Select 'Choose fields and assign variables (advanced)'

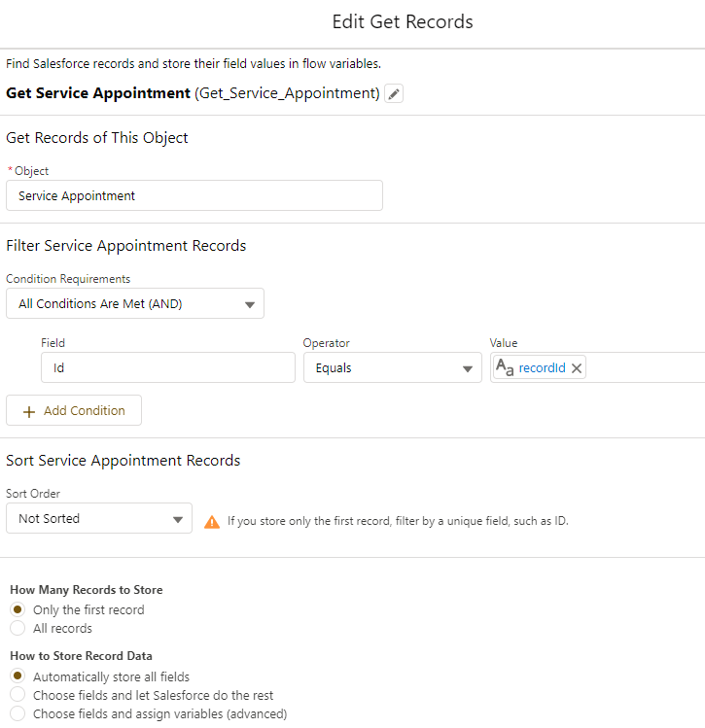[18, 713]
